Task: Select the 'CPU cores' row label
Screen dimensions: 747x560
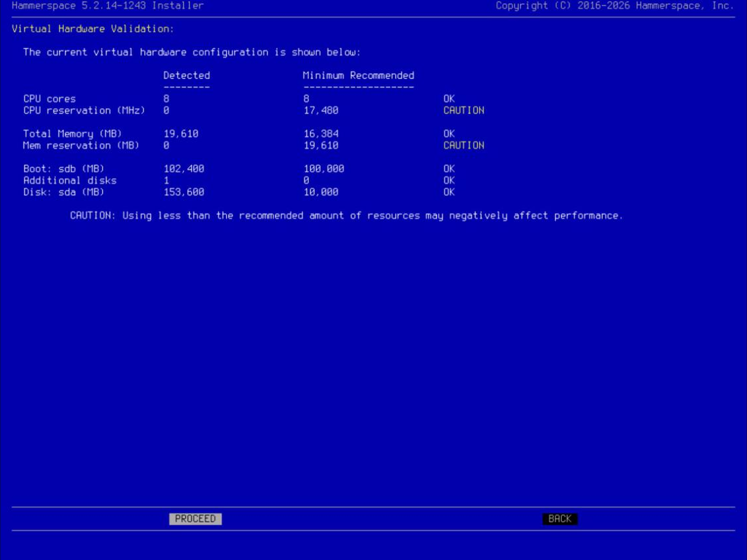Action: [x=50, y=98]
